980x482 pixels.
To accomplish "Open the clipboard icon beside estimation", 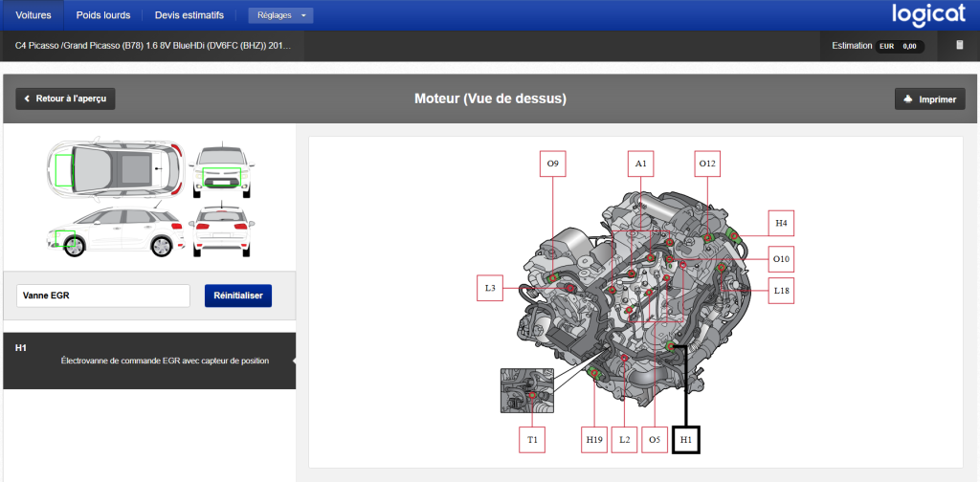I will [959, 45].
